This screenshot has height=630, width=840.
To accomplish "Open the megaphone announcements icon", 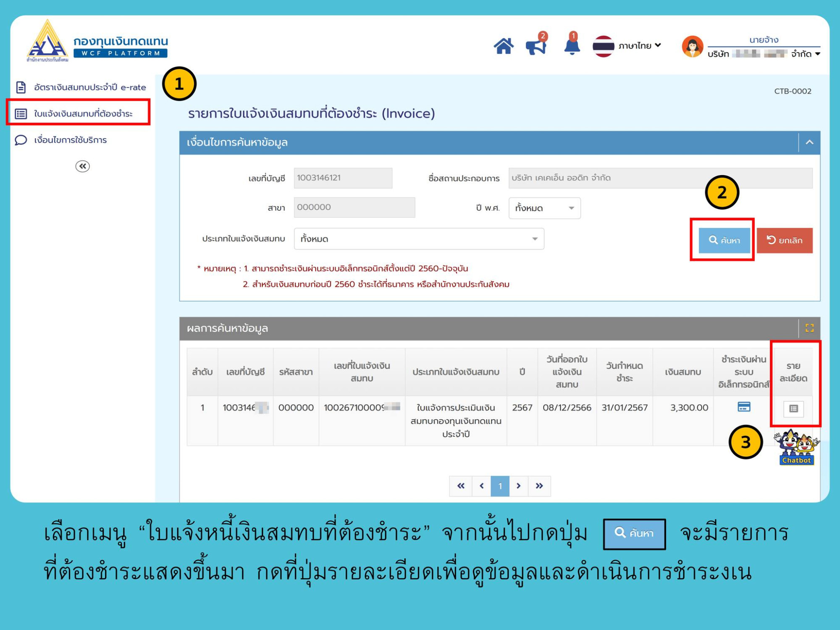I will click(536, 46).
